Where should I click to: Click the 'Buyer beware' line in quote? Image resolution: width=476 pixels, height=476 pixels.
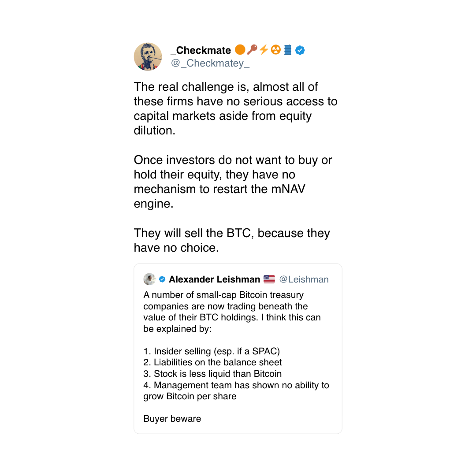point(172,419)
